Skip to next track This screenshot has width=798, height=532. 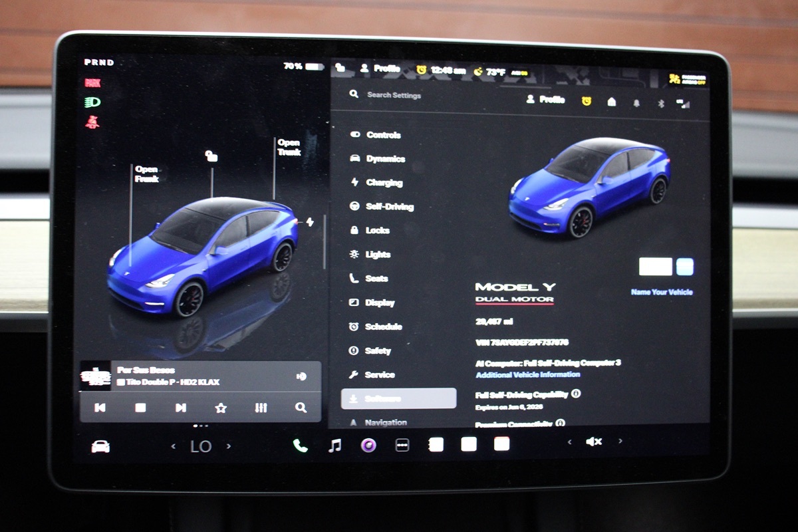(180, 408)
